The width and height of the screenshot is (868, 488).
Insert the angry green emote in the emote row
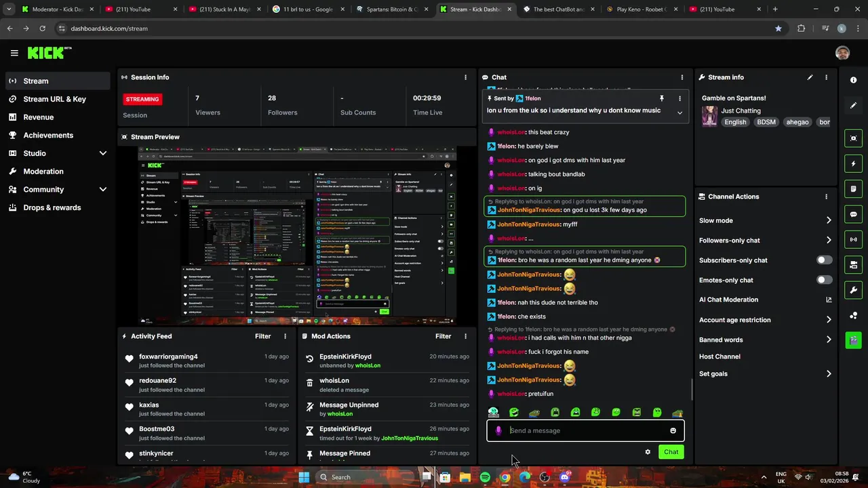coord(637,412)
